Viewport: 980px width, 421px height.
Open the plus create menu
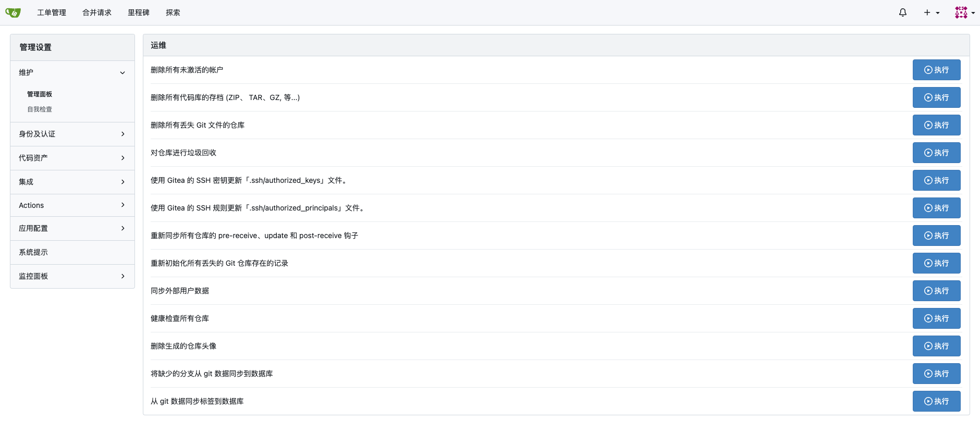931,13
